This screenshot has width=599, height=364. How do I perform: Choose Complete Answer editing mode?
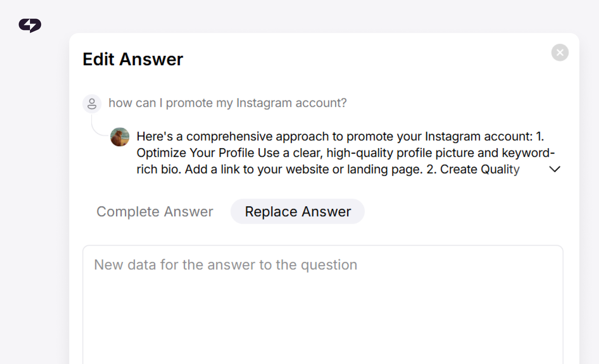click(x=155, y=212)
